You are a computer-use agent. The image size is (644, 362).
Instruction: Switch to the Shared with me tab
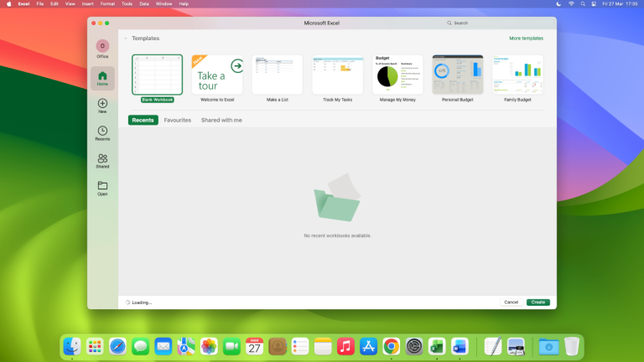coord(221,121)
